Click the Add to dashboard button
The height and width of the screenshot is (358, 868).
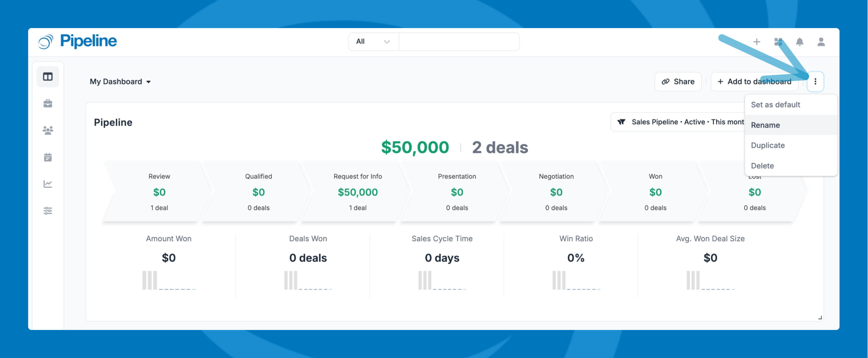click(755, 82)
